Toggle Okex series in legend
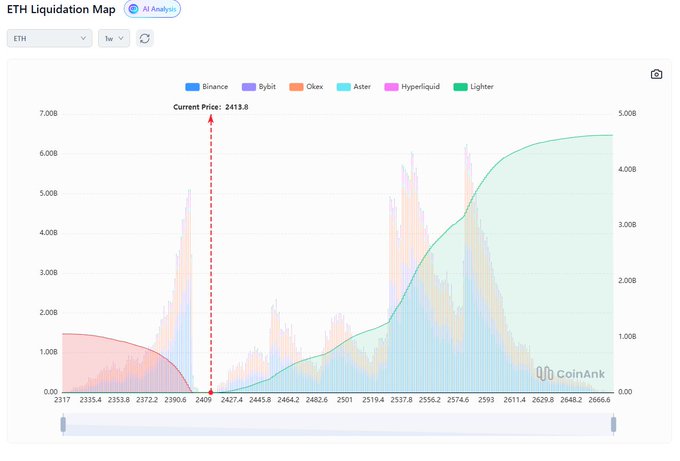Viewport: 680px width, 461px height. [306, 87]
